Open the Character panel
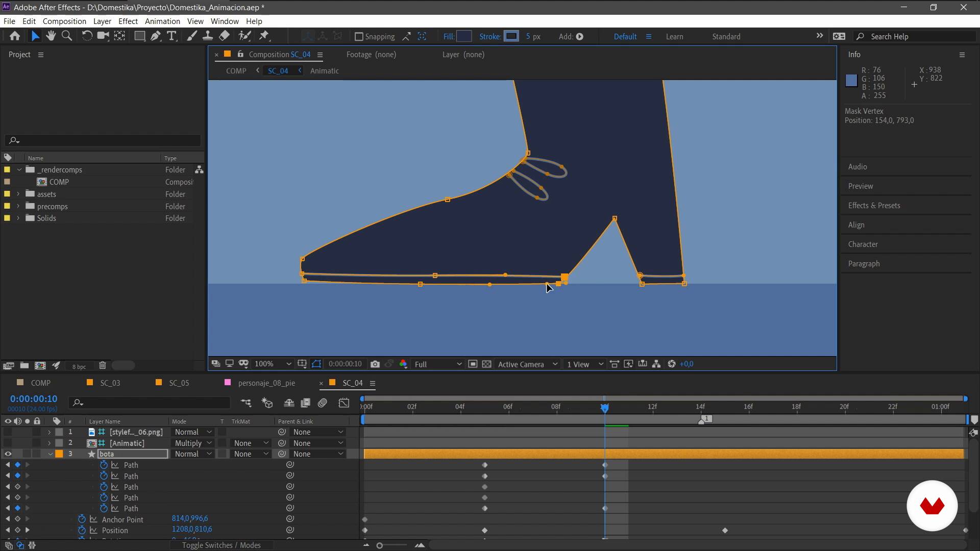Viewport: 980px width, 551px height. click(x=863, y=244)
